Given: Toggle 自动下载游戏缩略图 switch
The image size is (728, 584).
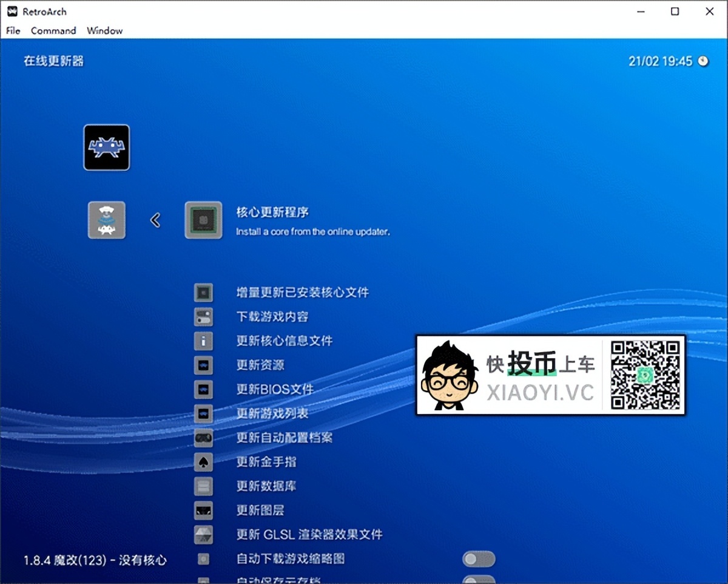Looking at the screenshot, I should click(x=479, y=559).
